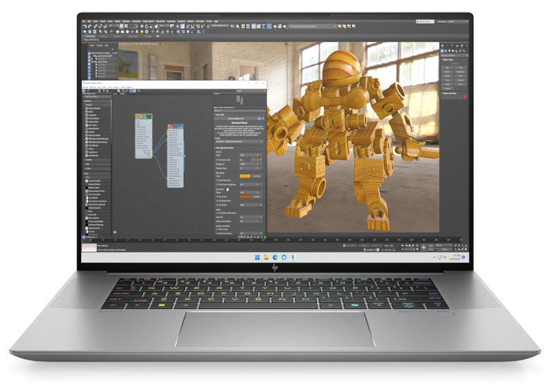
Task: Open the File menu in 3ds Max
Action: pos(83,21)
